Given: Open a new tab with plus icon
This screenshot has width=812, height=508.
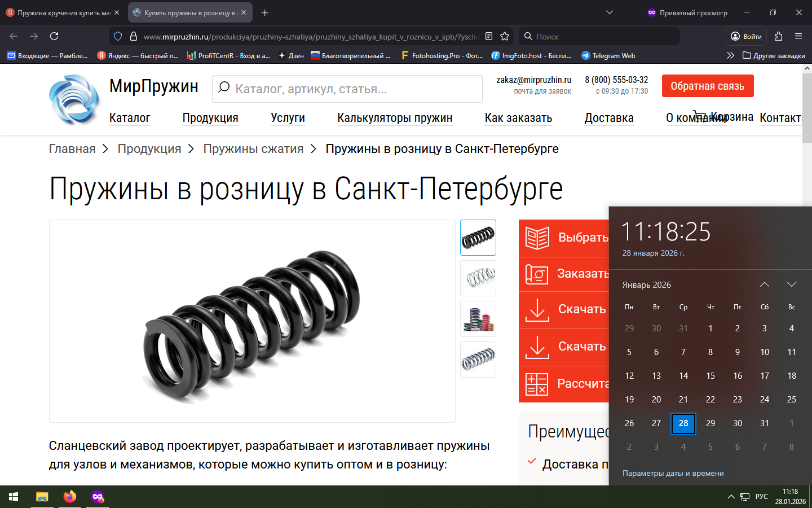Looking at the screenshot, I should (x=264, y=12).
